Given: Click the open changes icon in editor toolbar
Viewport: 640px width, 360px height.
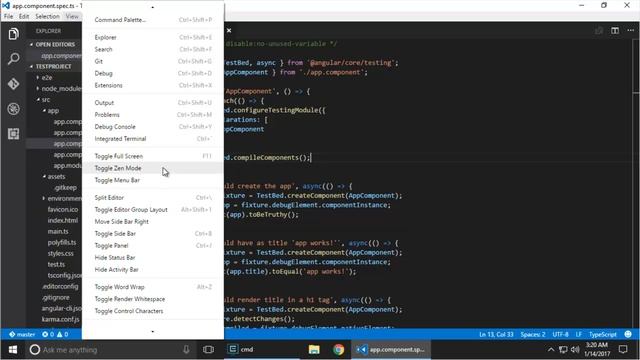Looking at the screenshot, I should coord(599,31).
